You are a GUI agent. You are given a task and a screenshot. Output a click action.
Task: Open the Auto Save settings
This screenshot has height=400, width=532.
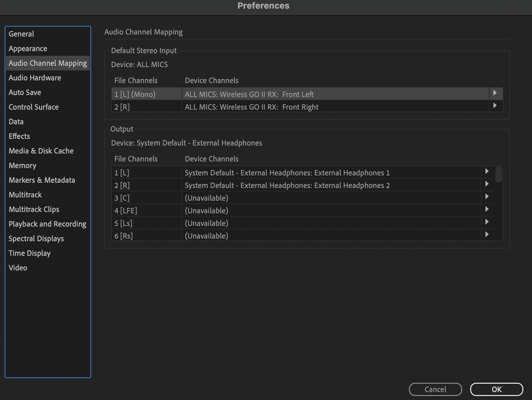(x=25, y=92)
